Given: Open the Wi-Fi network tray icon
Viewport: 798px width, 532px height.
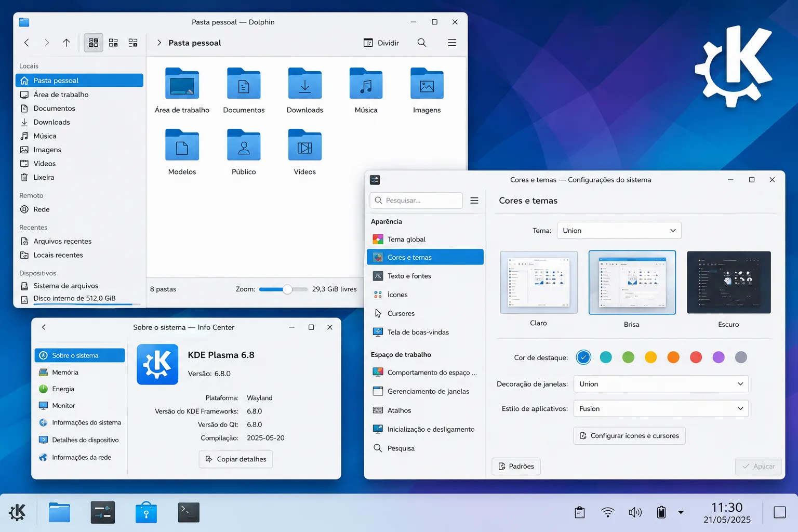Looking at the screenshot, I should 607,512.
